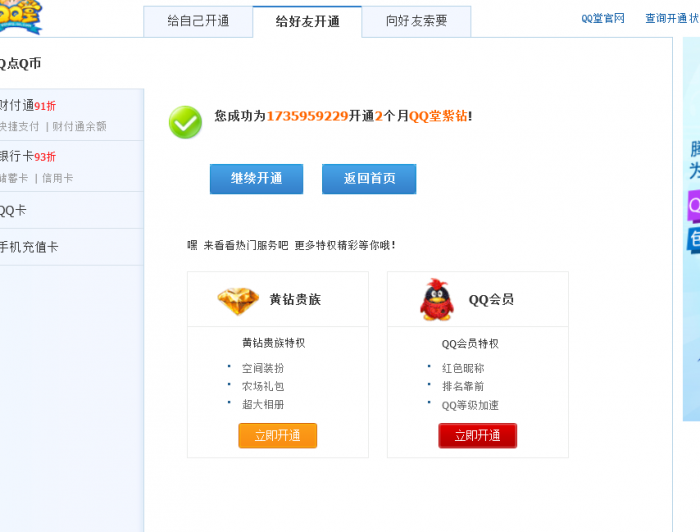Click 空间装扮 privilege item
The width and height of the screenshot is (700, 532).
click(263, 368)
